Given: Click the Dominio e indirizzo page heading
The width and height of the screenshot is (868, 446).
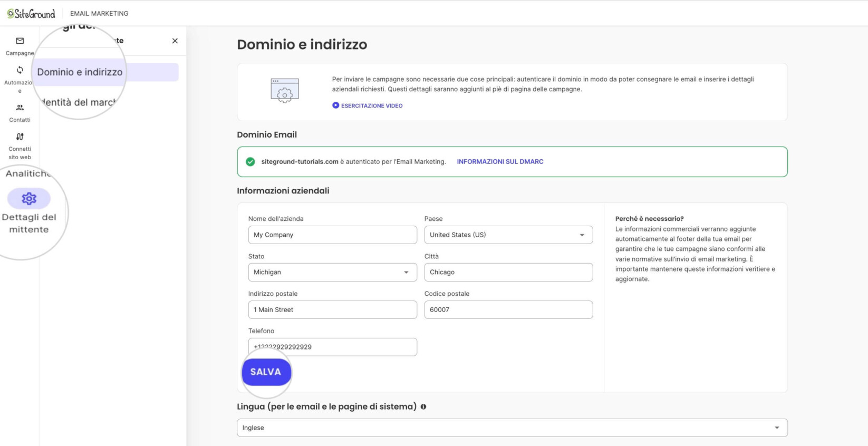Looking at the screenshot, I should (302, 44).
